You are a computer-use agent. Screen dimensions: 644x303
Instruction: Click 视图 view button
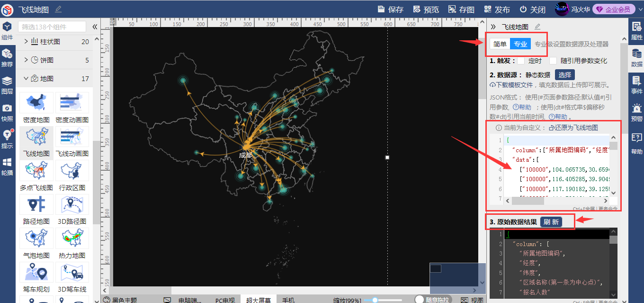pos(472,300)
